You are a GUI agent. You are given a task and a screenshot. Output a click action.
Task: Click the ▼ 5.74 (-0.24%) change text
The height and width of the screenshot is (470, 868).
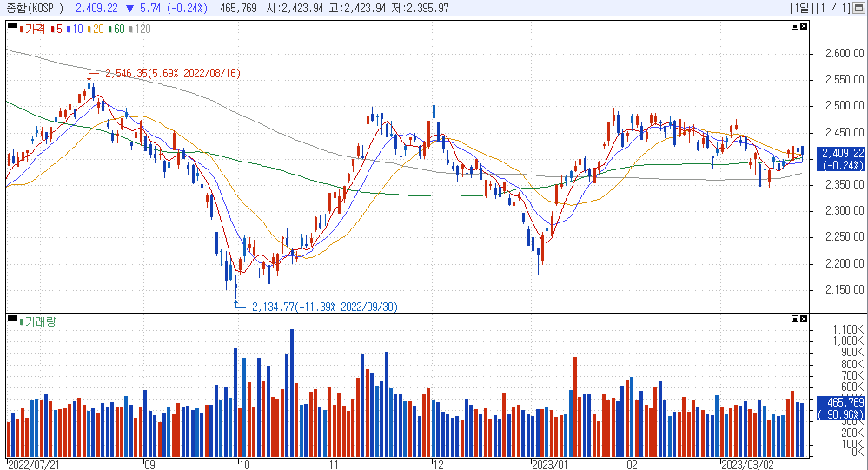[167, 9]
